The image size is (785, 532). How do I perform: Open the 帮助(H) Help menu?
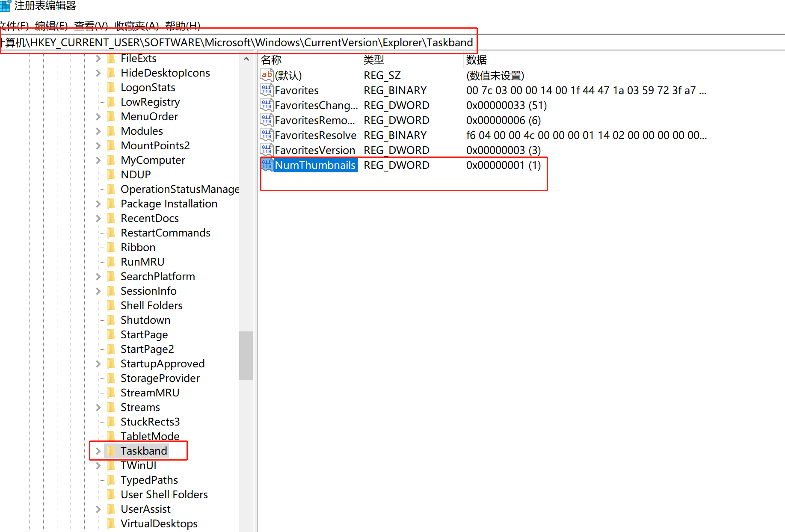point(183,26)
